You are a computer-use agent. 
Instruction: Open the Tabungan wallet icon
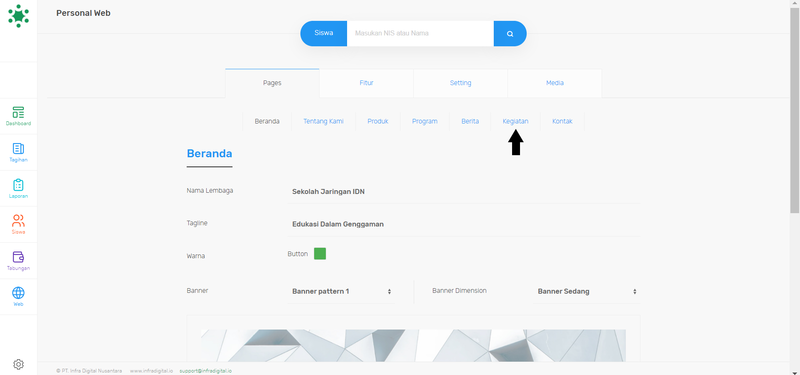tap(18, 261)
